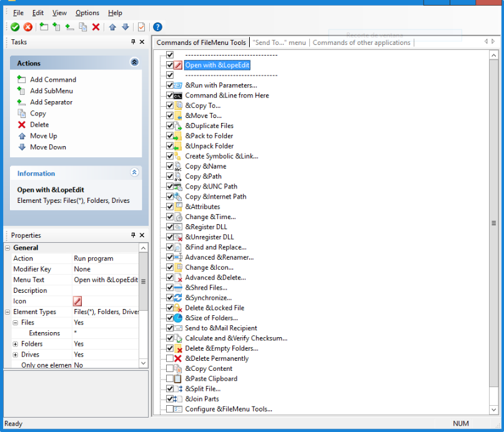Image resolution: width=504 pixels, height=432 pixels.
Task: Click the green Apply changes toolbar icon
Action: [x=15, y=27]
